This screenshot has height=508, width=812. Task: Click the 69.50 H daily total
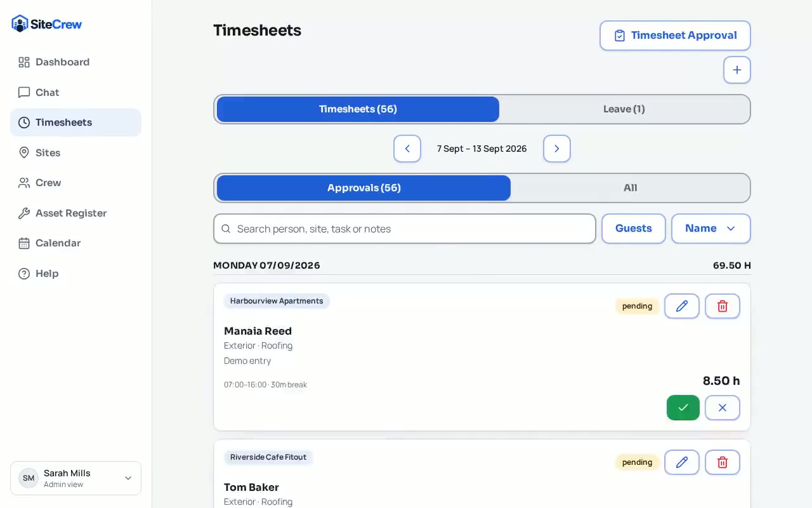732,265
